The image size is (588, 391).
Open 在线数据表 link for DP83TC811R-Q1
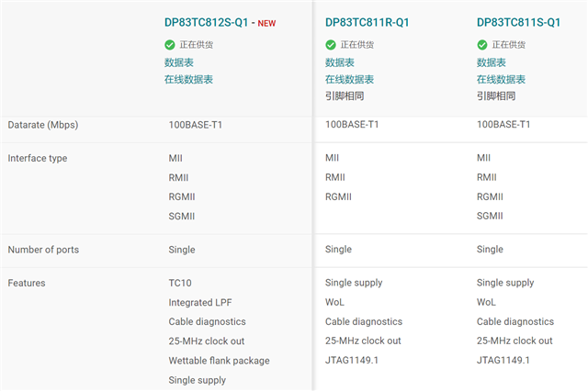tap(349, 80)
